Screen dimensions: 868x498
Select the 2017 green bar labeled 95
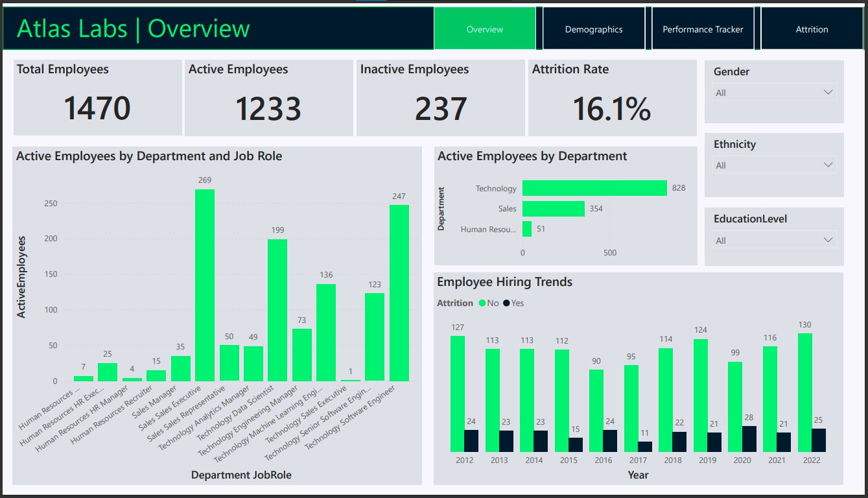pyautogui.click(x=631, y=409)
